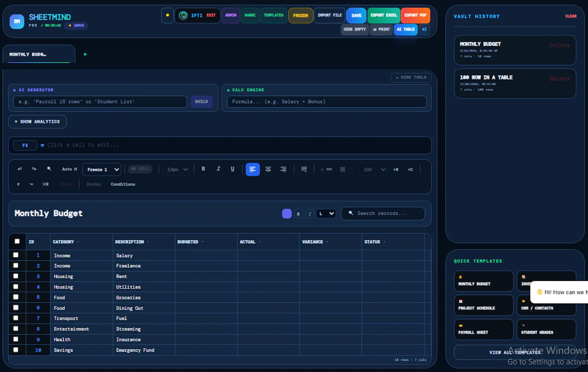Click the plus icon to add a new sheet tab

coord(85,54)
